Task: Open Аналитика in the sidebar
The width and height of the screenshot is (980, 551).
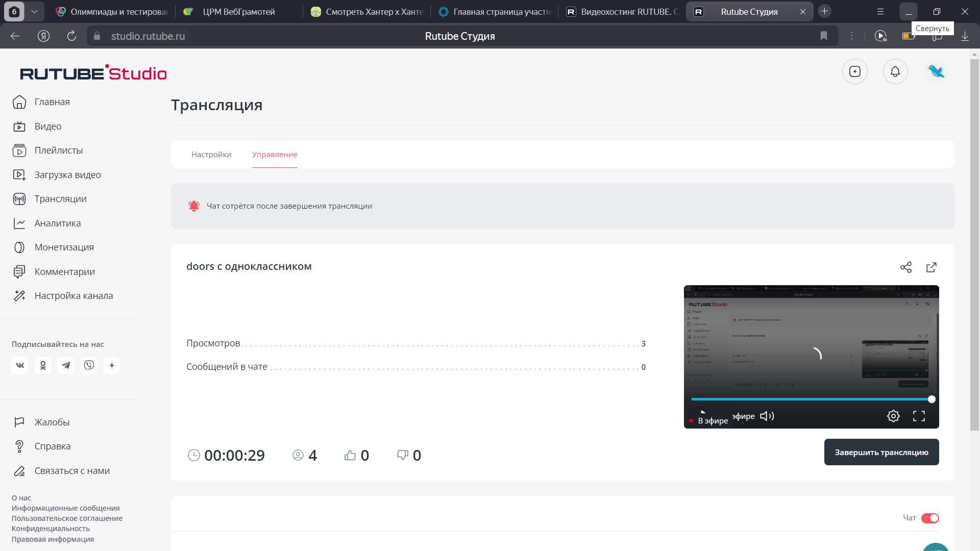Action: 46,223
